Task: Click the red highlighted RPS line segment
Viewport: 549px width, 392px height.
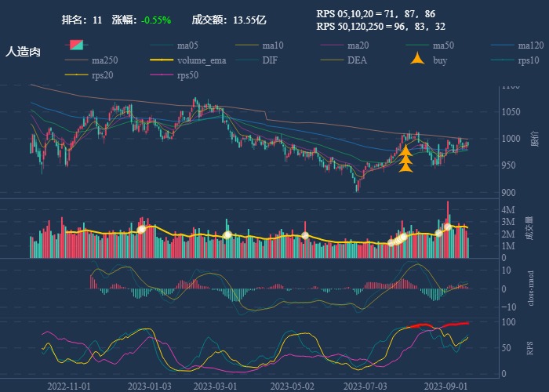Action: coord(451,325)
